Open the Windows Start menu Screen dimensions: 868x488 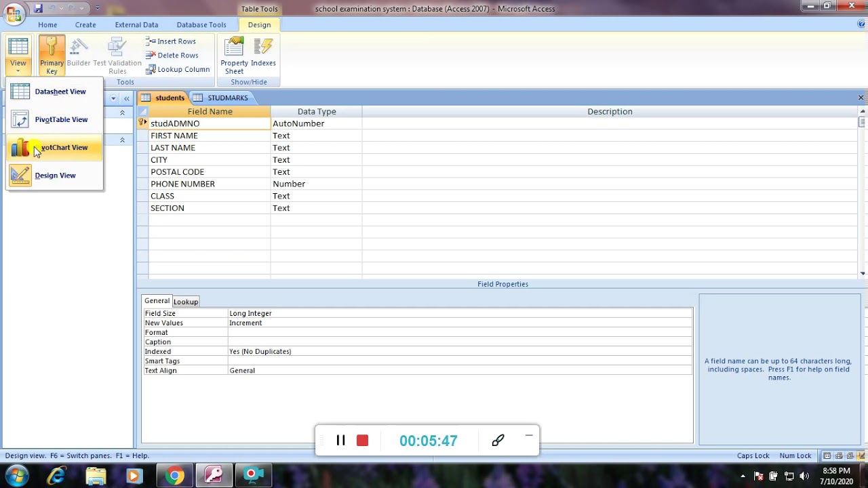(16, 475)
